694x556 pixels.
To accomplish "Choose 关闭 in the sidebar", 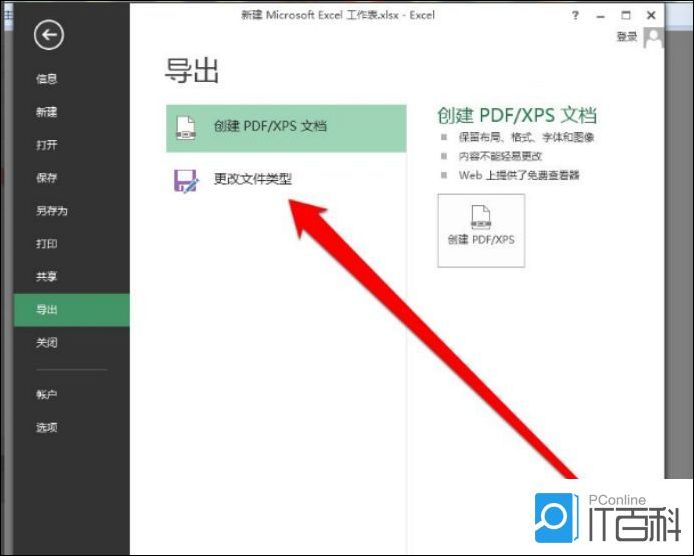I will point(46,343).
